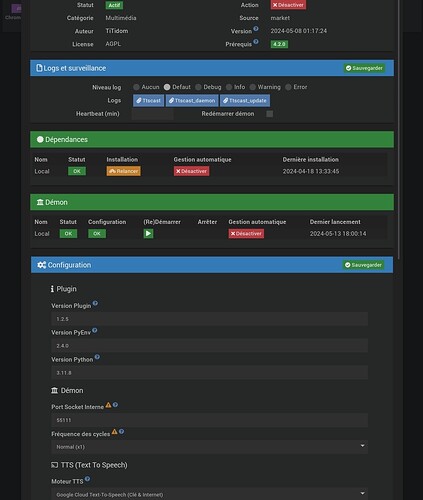
Task: Select the Defaut log level
Action: pos(167,87)
